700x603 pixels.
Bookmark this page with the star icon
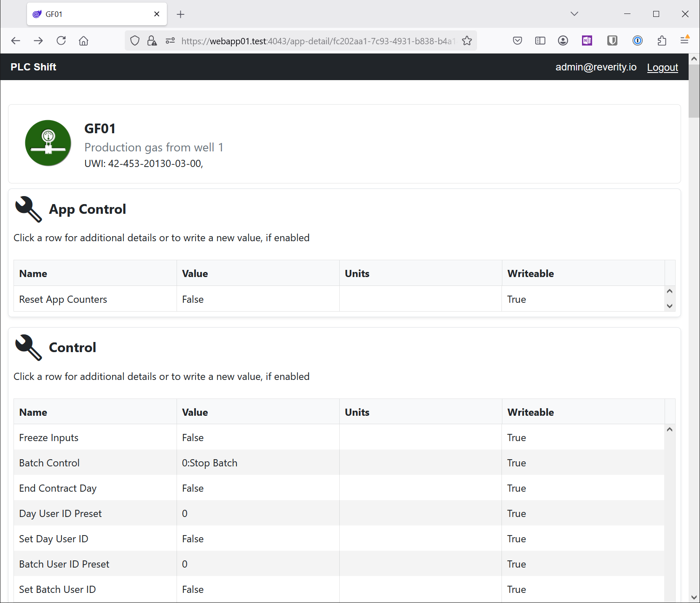tap(467, 41)
